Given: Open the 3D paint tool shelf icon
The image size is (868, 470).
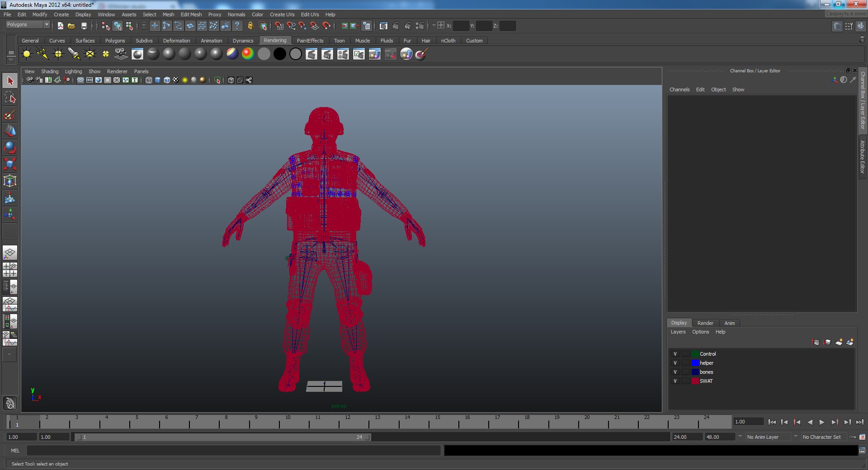Looking at the screenshot, I should tap(421, 54).
